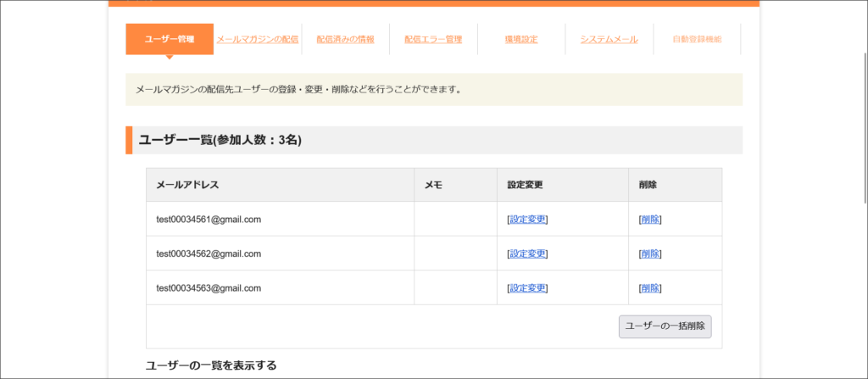Click the test00034561@gmail.com address cell
This screenshot has width=868, height=379.
[x=209, y=220]
